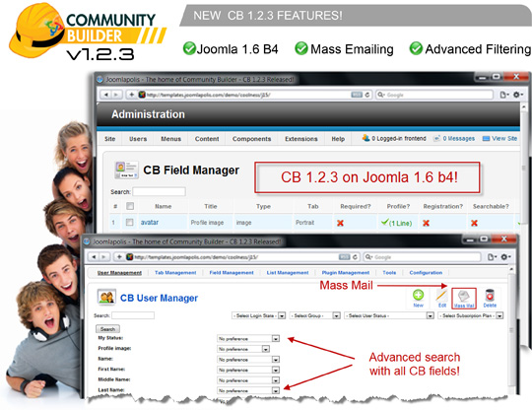Click the Search field in CB User Manager
The image size is (532, 410).
click(133, 315)
